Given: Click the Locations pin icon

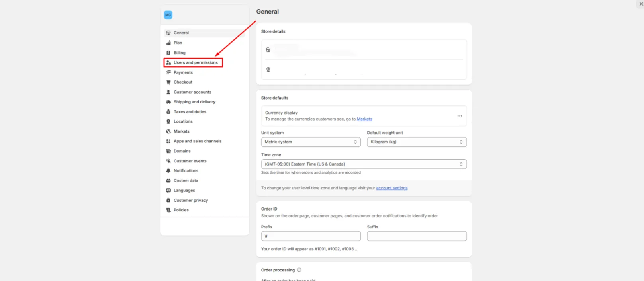Looking at the screenshot, I should pos(168,121).
